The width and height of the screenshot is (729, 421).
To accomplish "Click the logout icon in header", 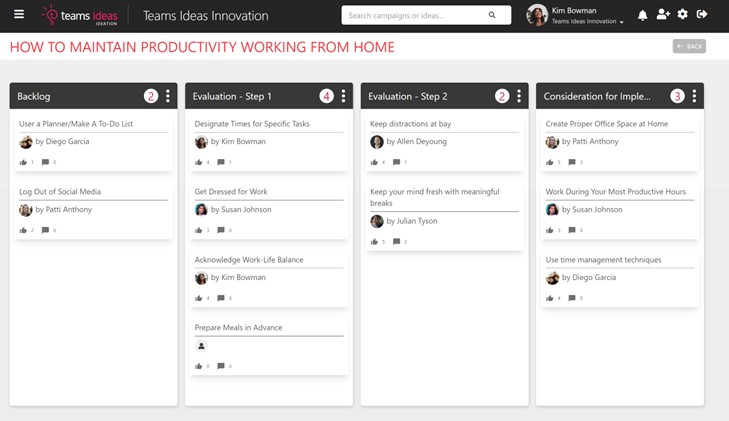I will click(702, 15).
